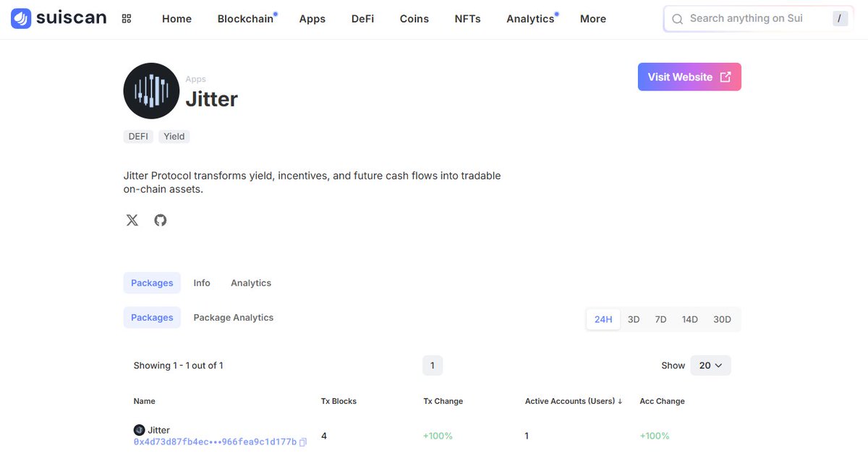868x464 pixels.
Task: Switch to the Info tab
Action: pyautogui.click(x=202, y=283)
